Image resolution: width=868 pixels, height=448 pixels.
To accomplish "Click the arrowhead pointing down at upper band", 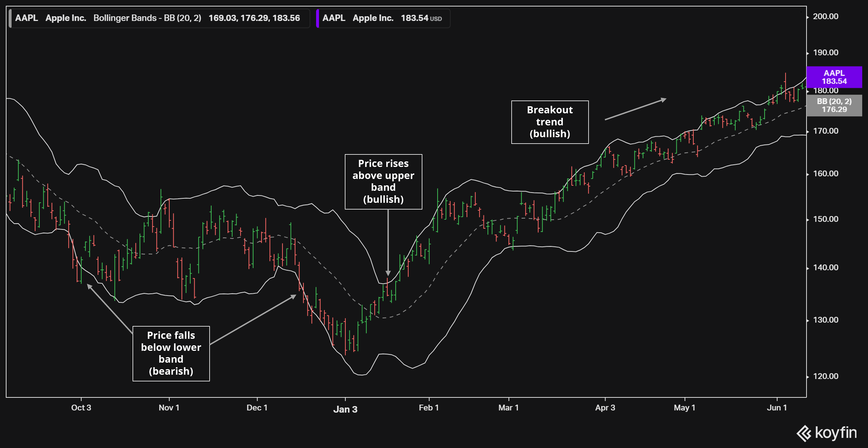I will coord(388,273).
